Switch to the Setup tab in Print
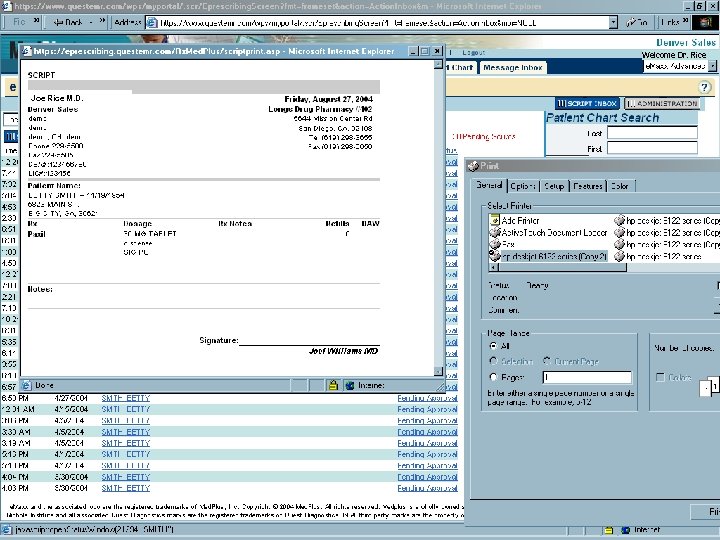The image size is (720, 540). pos(554,186)
